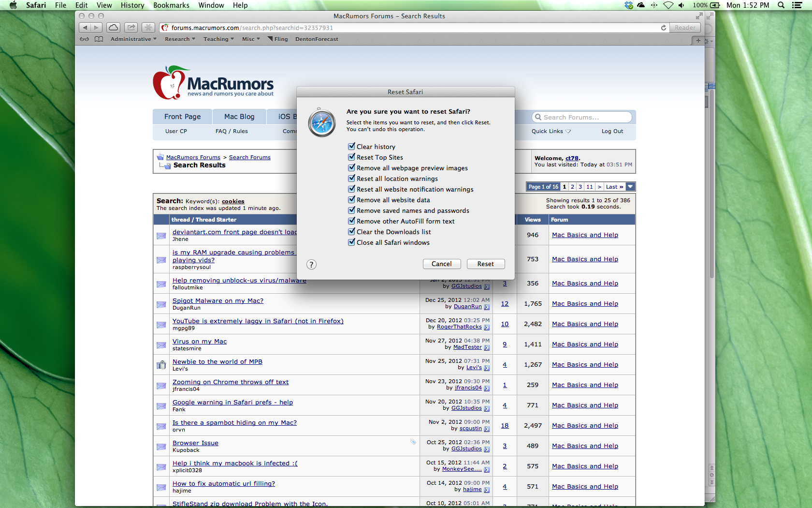Image resolution: width=812 pixels, height=508 pixels.
Task: Click the black cloud menu bar icon
Action: (641, 5)
